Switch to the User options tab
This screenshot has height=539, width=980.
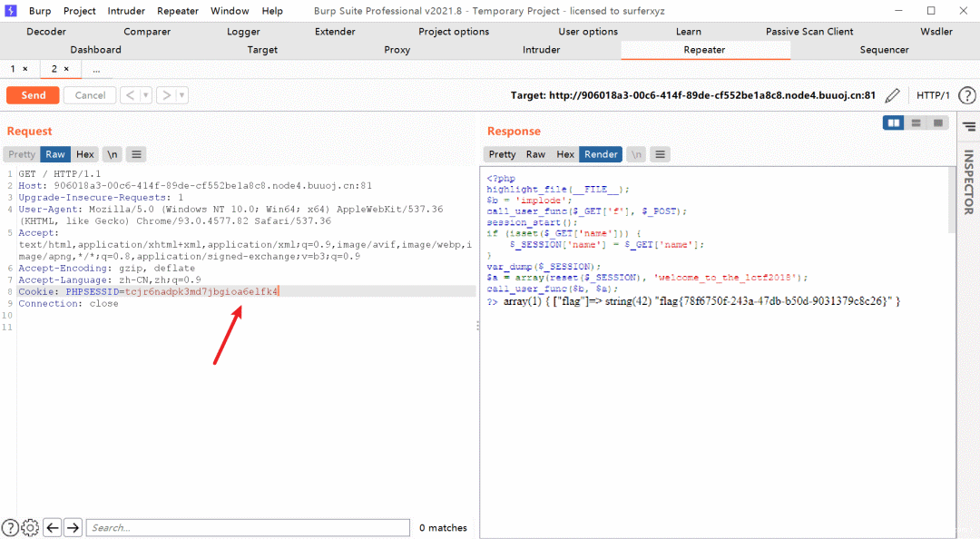(x=588, y=31)
